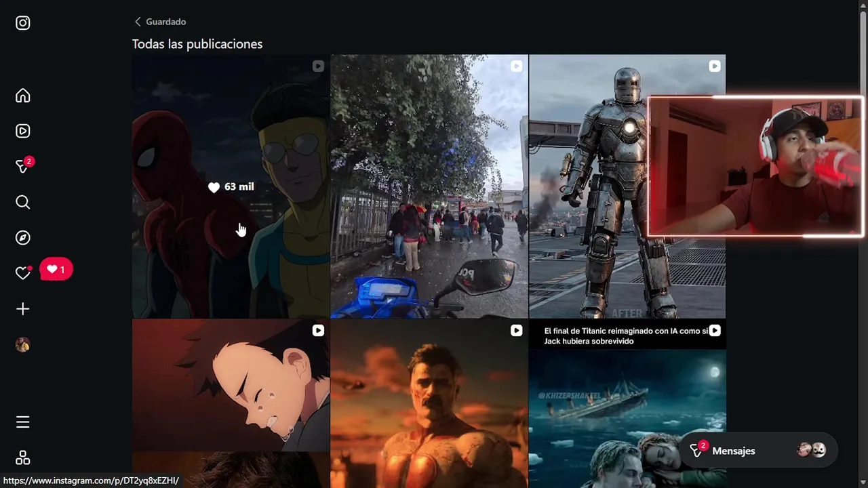
Task: Click the webcam overlay of the streamer
Action: pyautogui.click(x=755, y=167)
